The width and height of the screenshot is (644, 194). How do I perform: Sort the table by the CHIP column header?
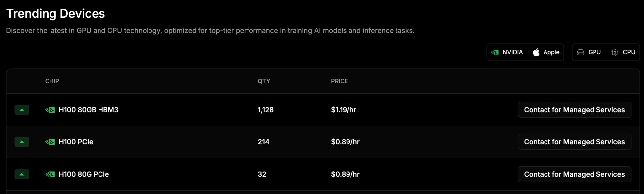click(x=52, y=81)
